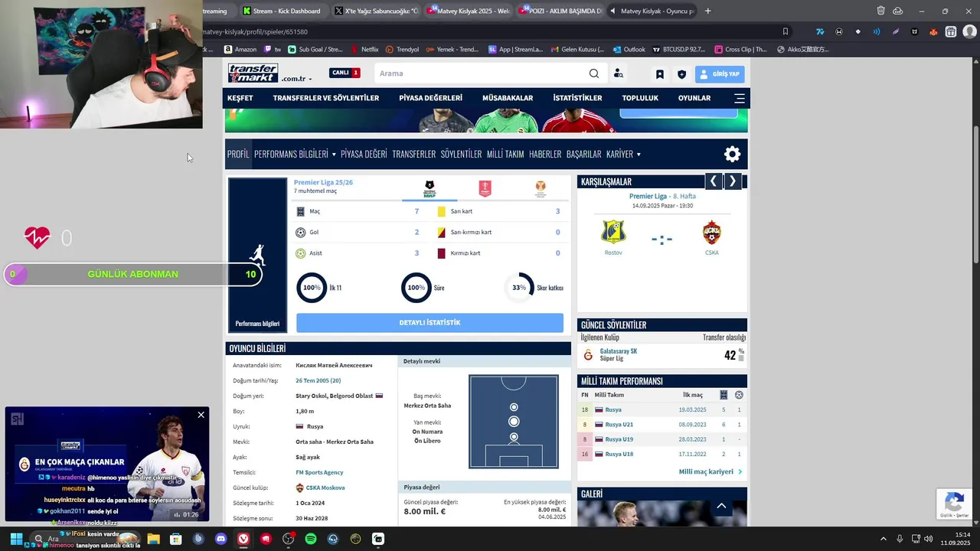The height and width of the screenshot is (551, 980).
Task: Click the Windows Start button
Action: click(x=15, y=539)
